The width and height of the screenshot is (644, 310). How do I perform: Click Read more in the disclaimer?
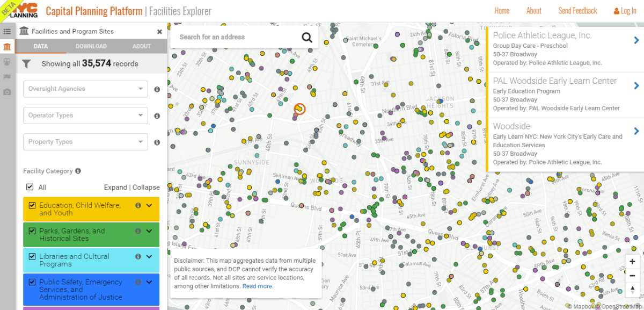258,286
